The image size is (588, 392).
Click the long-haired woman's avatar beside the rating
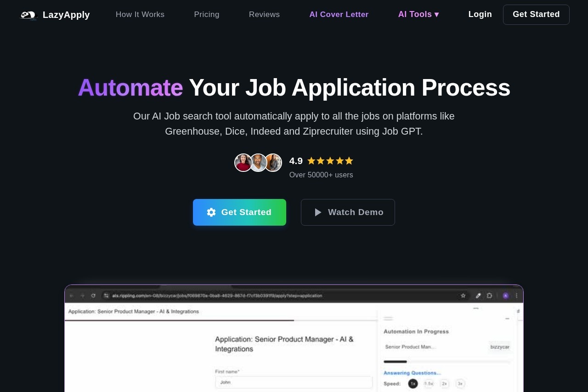point(273,163)
